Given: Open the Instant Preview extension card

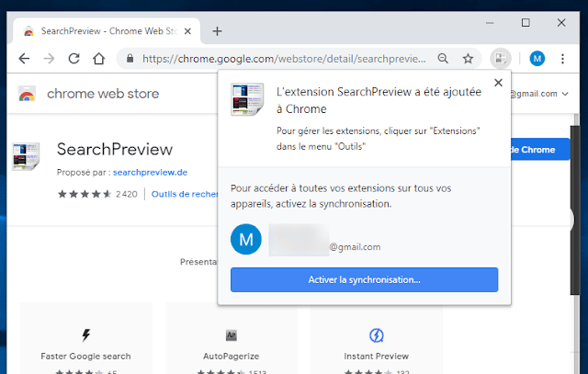Looking at the screenshot, I should click(x=376, y=338).
